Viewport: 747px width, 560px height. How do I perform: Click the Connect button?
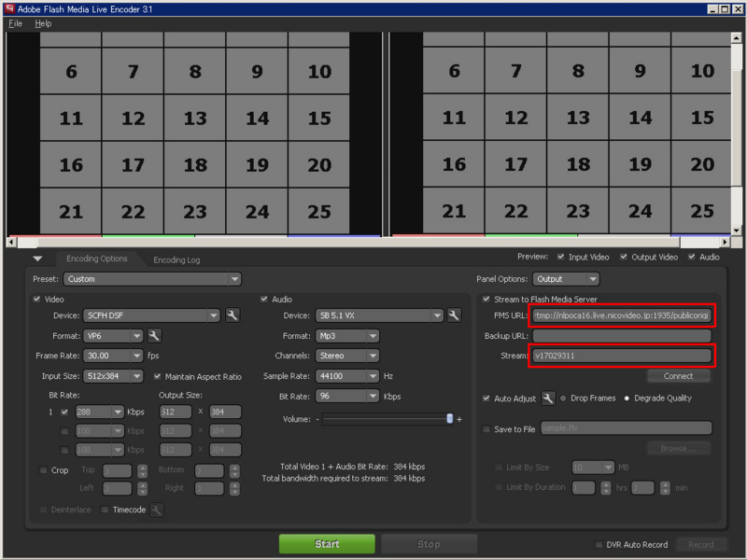[x=679, y=376]
